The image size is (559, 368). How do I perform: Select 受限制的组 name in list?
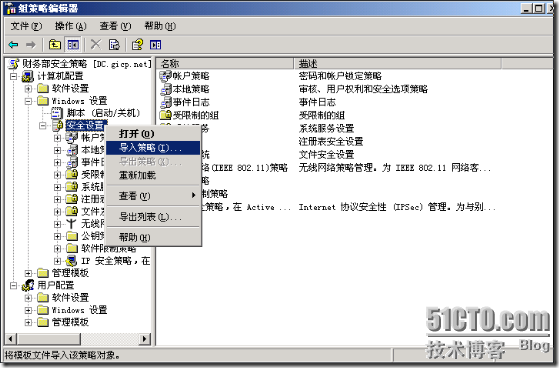pyautogui.click(x=195, y=115)
